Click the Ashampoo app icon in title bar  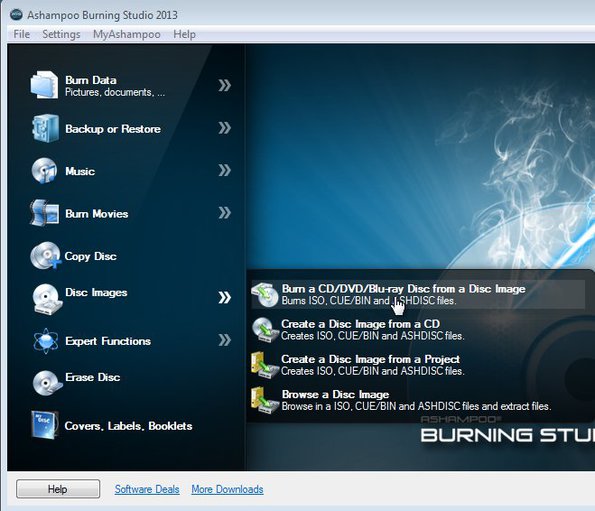pos(16,15)
